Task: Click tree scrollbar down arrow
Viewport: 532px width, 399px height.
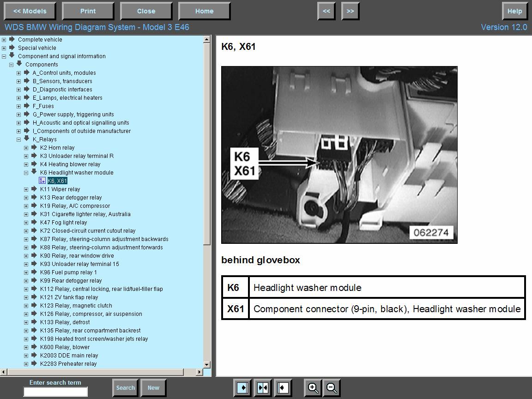Action: click(x=206, y=365)
